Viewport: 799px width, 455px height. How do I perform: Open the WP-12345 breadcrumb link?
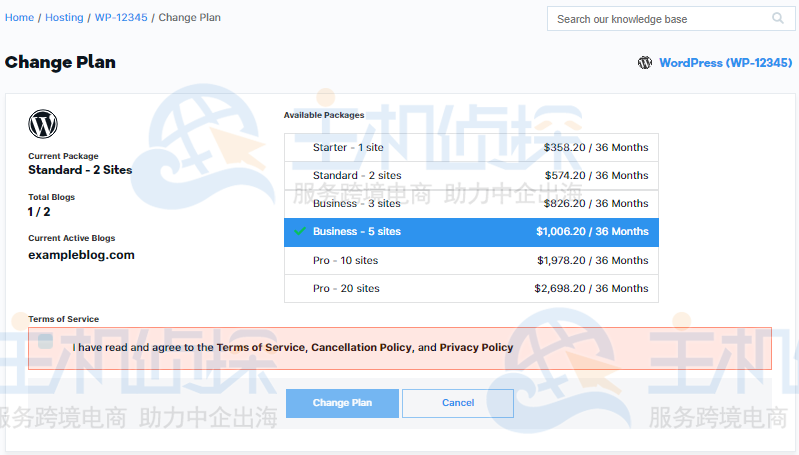119,17
